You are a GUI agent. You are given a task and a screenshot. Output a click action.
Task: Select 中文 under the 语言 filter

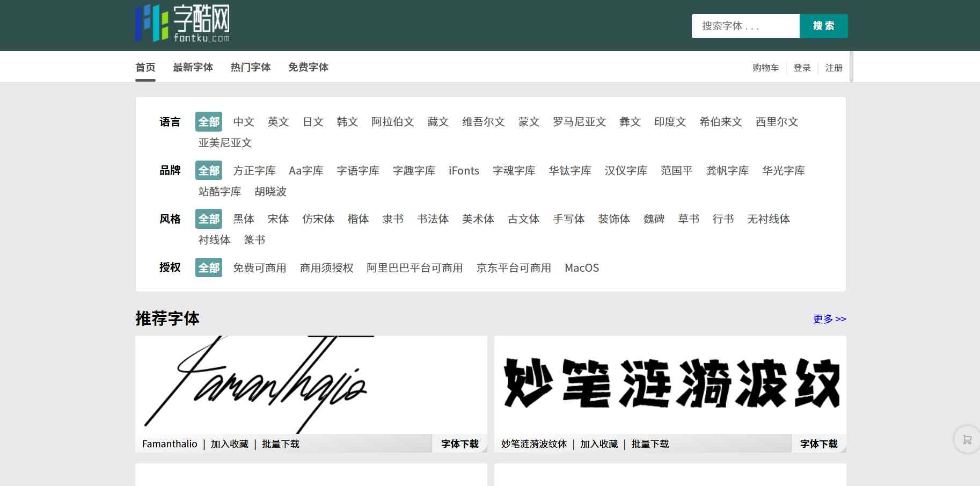click(x=243, y=122)
